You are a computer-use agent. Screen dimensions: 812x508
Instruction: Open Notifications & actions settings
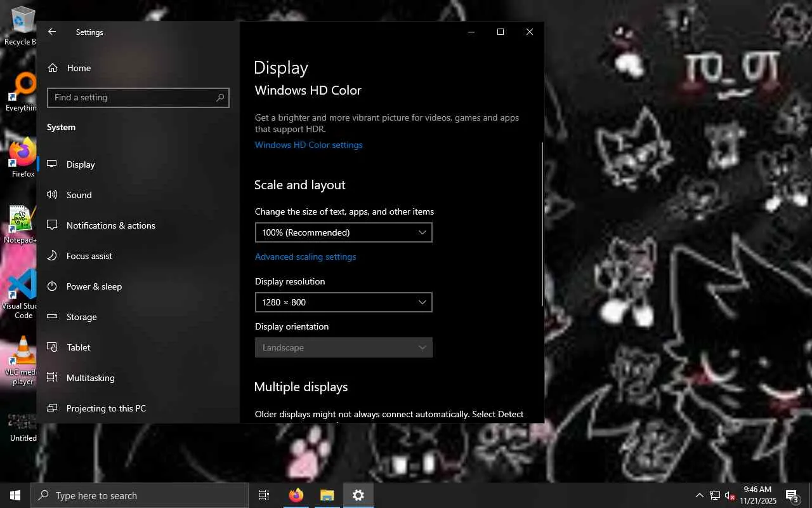coord(138,225)
